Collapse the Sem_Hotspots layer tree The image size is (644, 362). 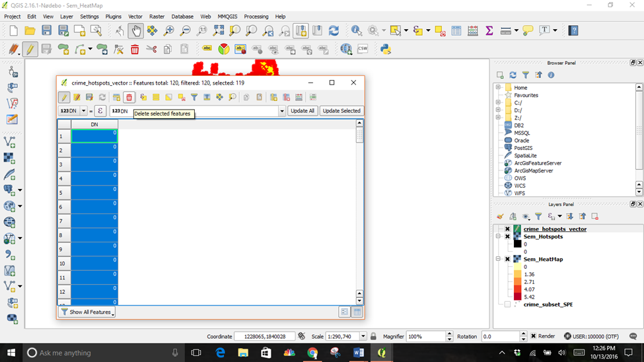pyautogui.click(x=499, y=236)
